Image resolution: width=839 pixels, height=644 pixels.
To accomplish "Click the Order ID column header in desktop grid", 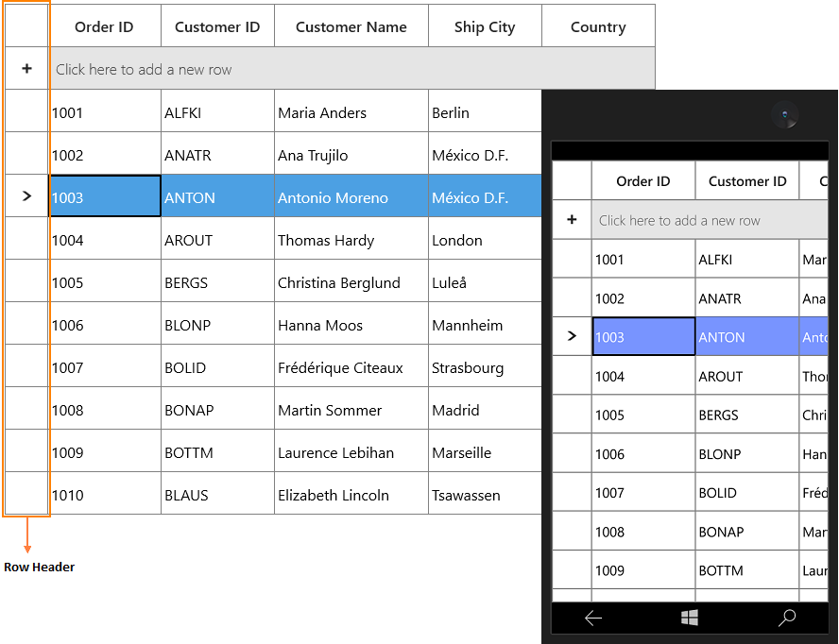I will tap(106, 26).
